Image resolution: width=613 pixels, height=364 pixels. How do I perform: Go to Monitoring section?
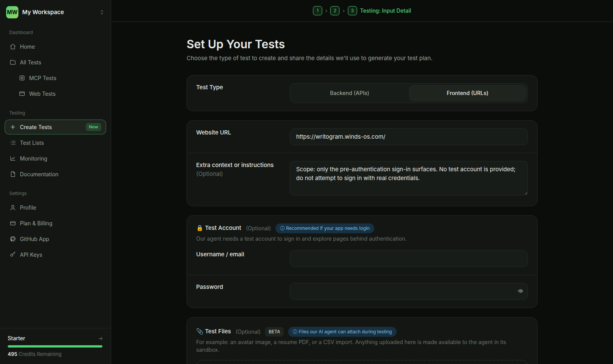click(x=55, y=159)
